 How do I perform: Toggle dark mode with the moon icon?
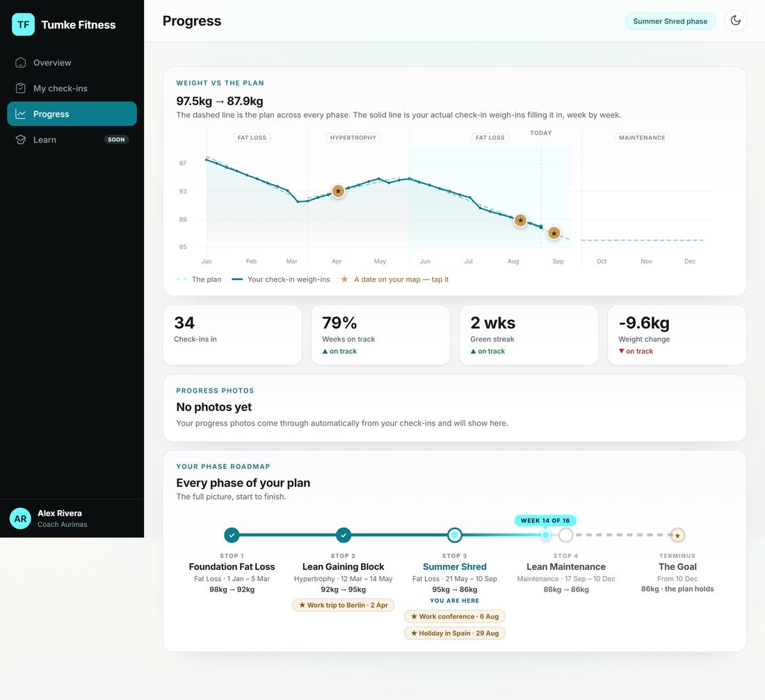(x=735, y=21)
